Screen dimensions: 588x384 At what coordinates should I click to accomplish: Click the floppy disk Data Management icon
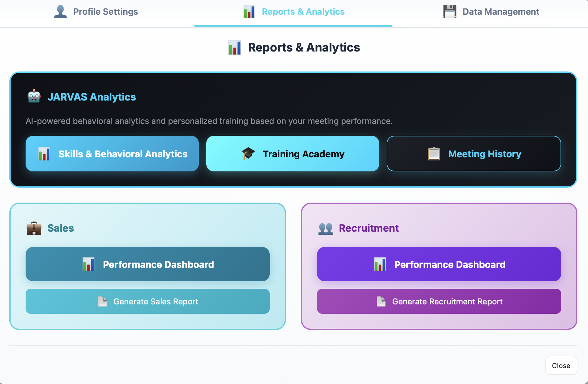(450, 12)
